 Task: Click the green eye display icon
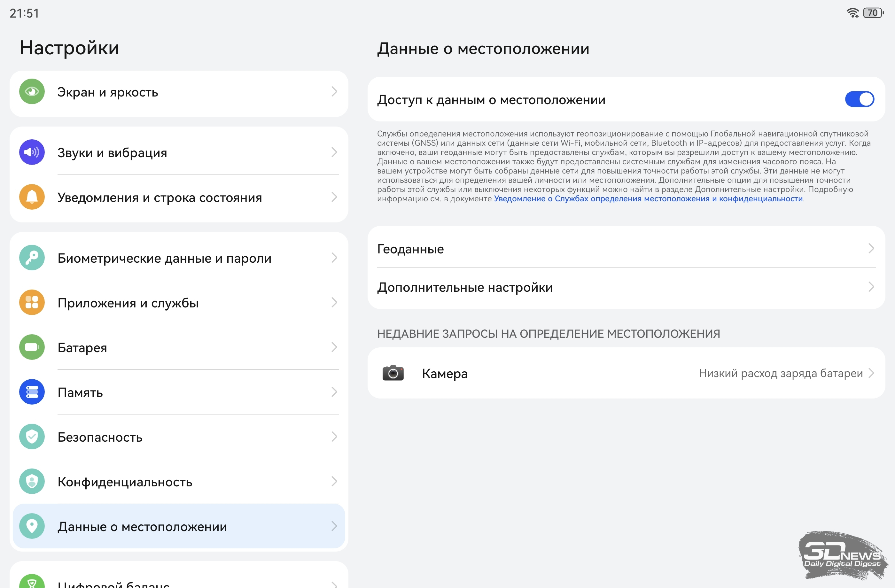pos(32,91)
